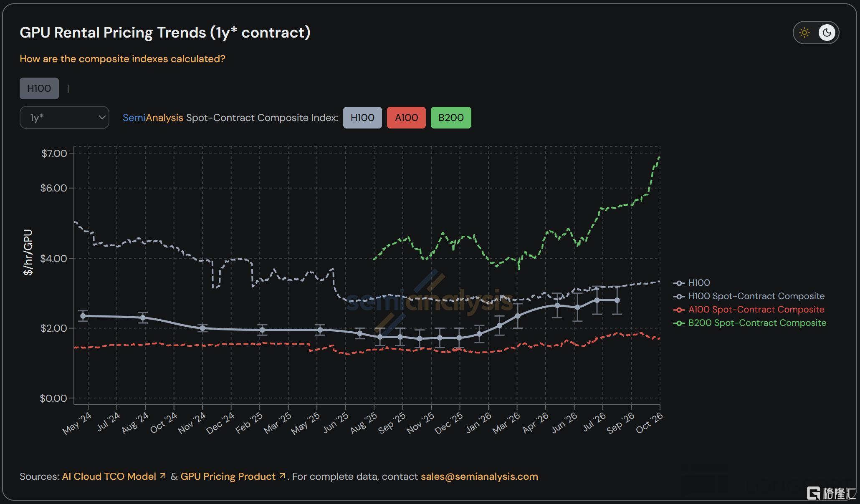The height and width of the screenshot is (504, 860).
Task: Toggle the H100 composite index chip
Action: (362, 118)
